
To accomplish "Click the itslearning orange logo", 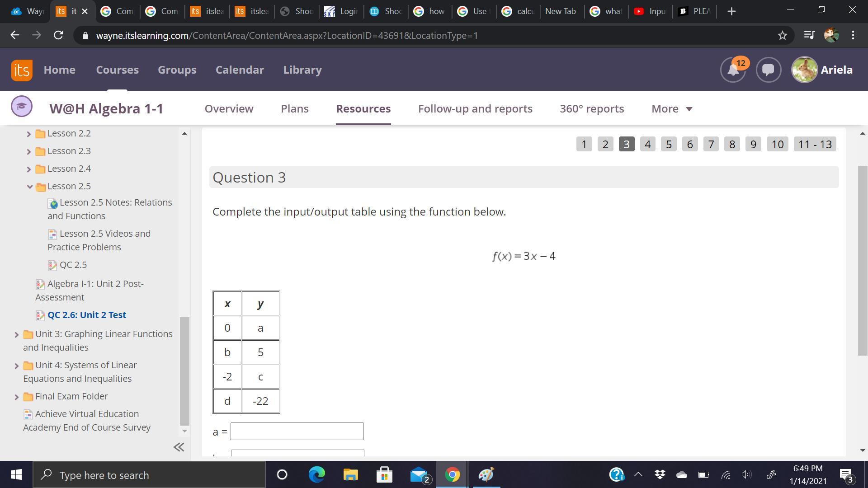I will pos(21,70).
